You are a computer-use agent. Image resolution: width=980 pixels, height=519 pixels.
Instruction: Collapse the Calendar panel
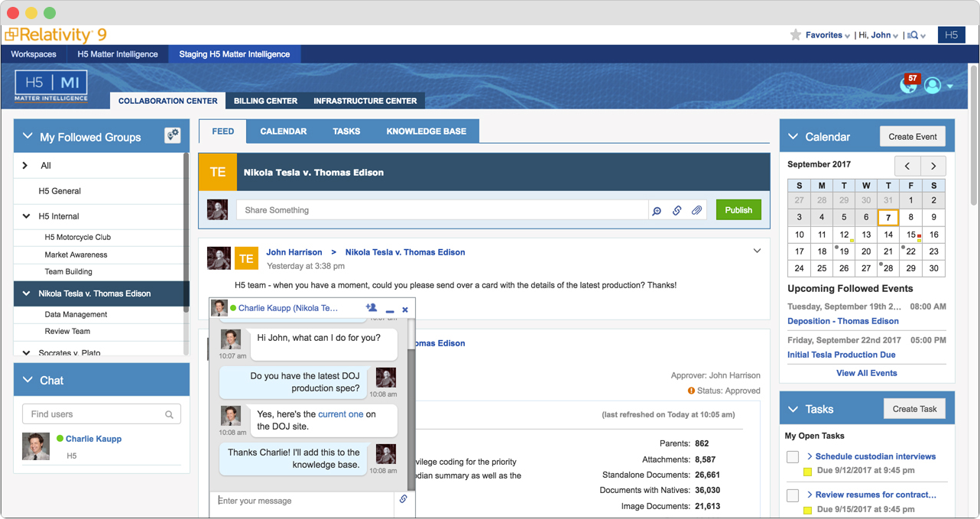click(793, 136)
